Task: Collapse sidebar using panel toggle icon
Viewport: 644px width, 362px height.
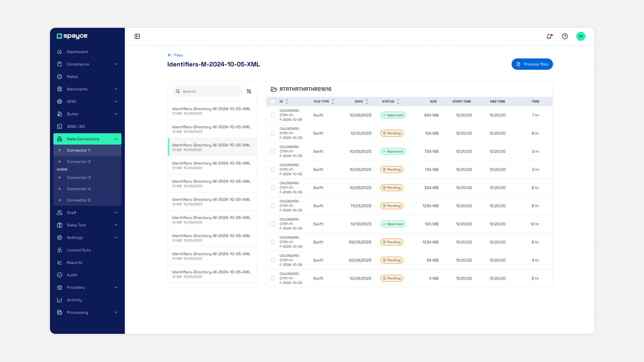Action: 137,37
